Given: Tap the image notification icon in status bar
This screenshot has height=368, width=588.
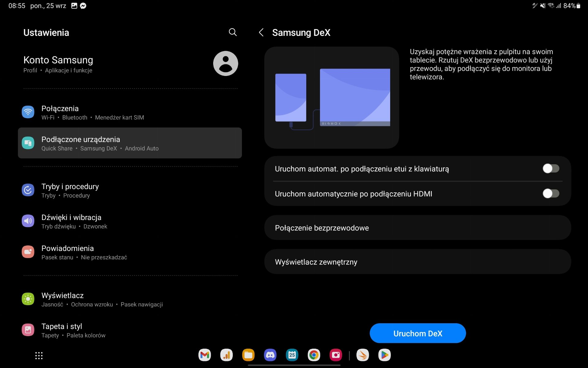Looking at the screenshot, I should [x=74, y=6].
